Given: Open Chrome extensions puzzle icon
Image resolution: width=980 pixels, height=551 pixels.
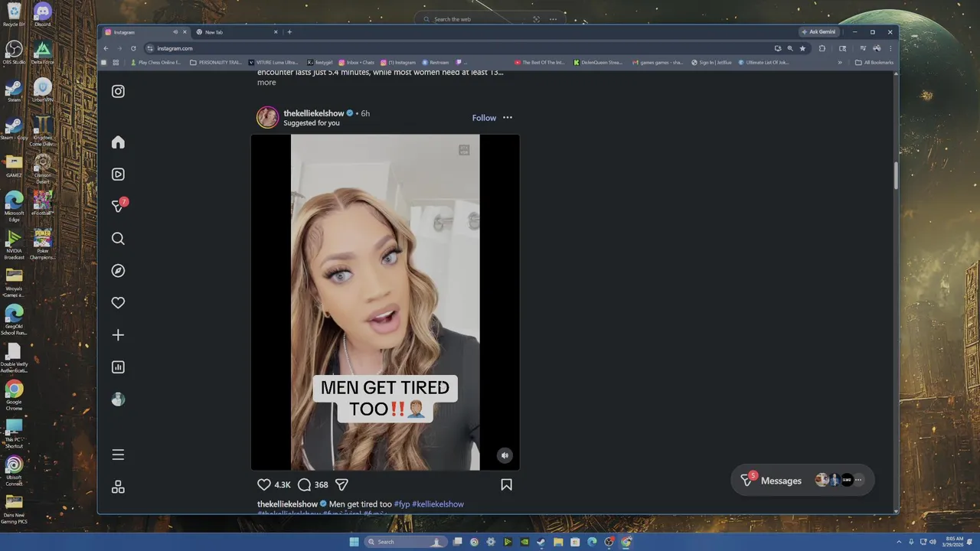Looking at the screenshot, I should click(x=822, y=48).
